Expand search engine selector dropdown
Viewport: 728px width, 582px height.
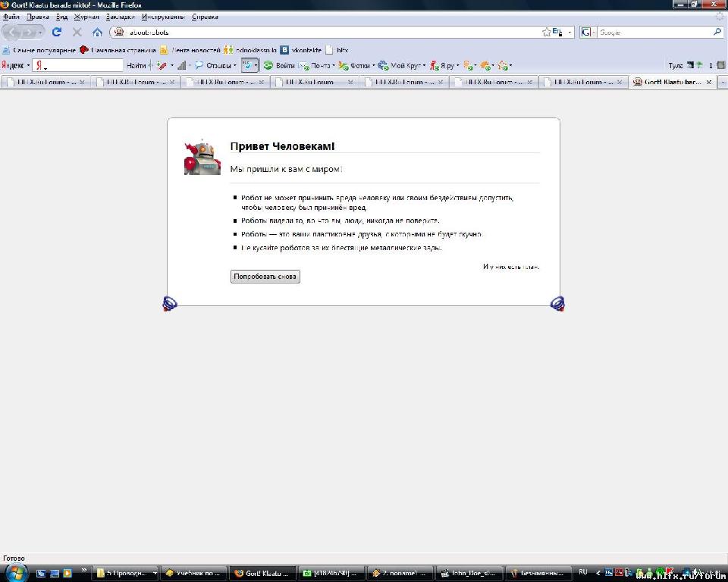[588, 33]
